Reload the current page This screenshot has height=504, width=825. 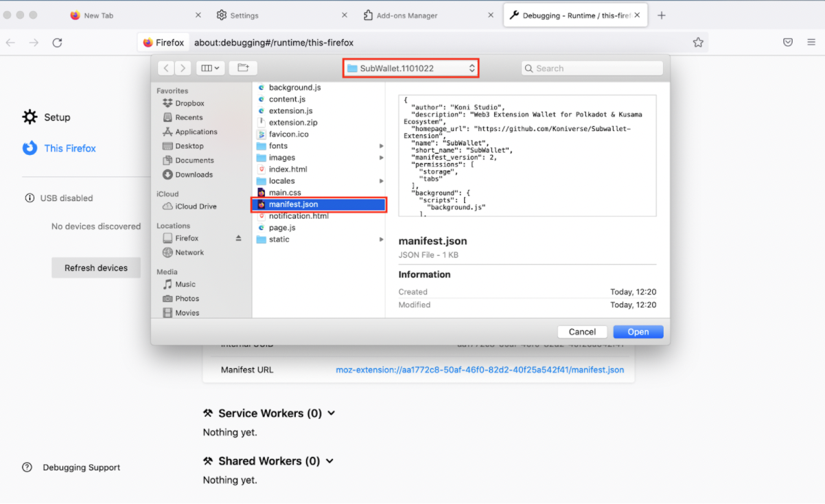tap(58, 43)
